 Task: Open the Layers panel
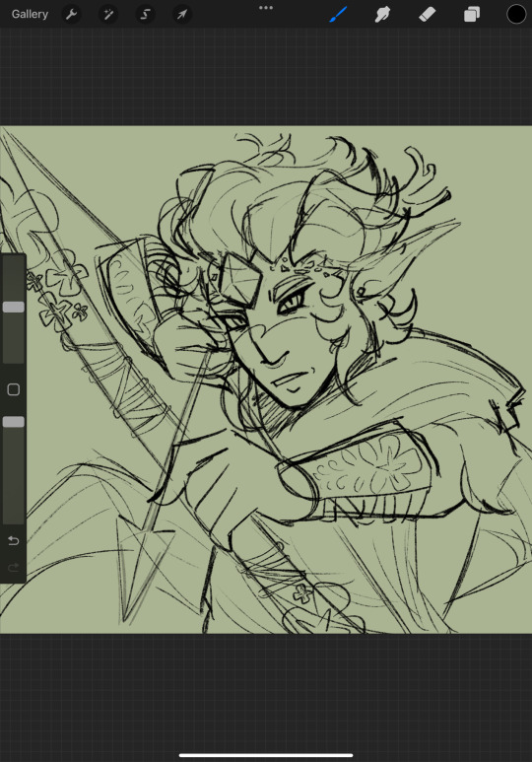[x=472, y=14]
